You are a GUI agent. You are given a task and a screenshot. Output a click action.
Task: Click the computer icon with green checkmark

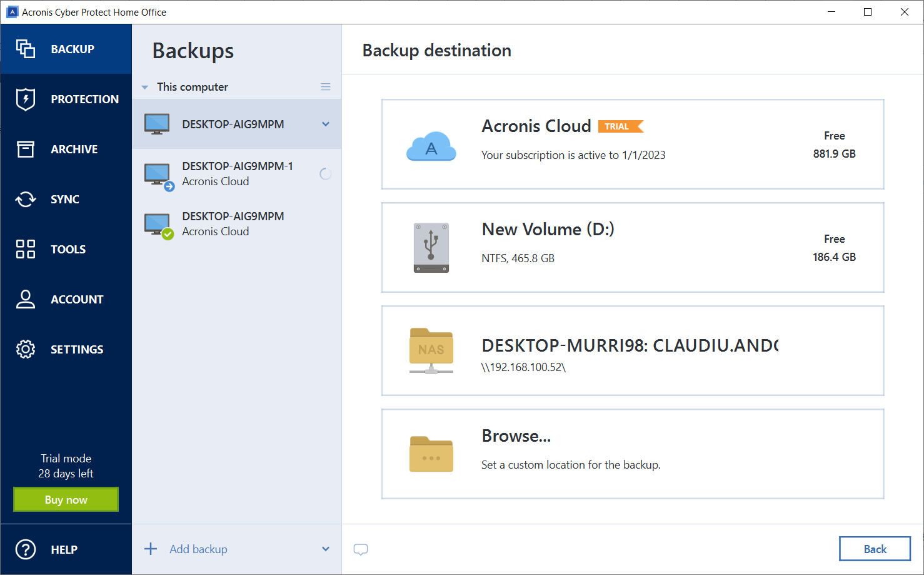159,226
